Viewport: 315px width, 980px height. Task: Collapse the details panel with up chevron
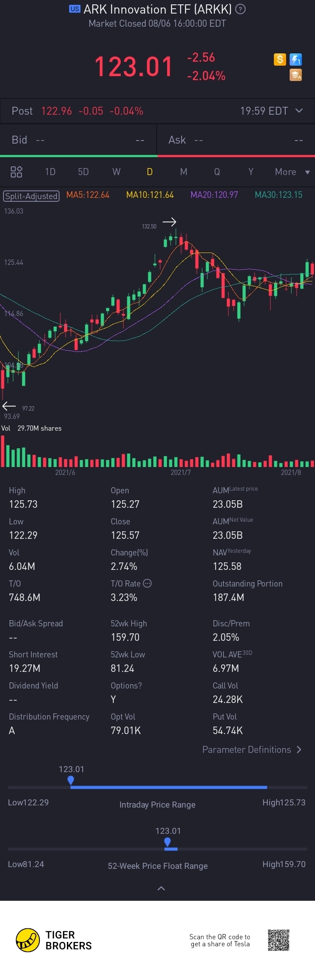tap(161, 888)
